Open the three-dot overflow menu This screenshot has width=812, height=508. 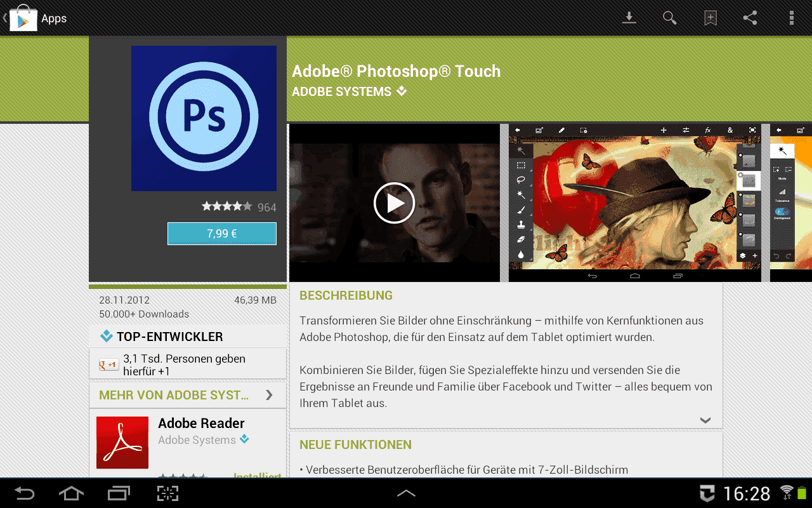click(x=791, y=18)
